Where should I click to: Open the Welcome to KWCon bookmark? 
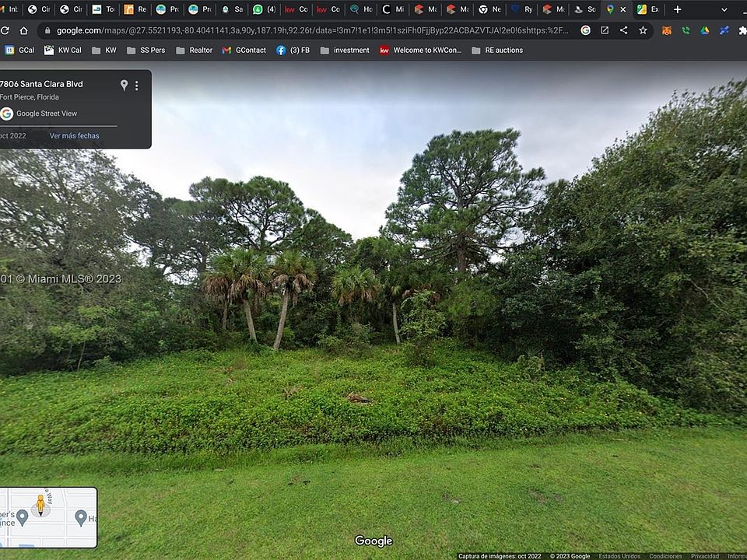coord(421,50)
